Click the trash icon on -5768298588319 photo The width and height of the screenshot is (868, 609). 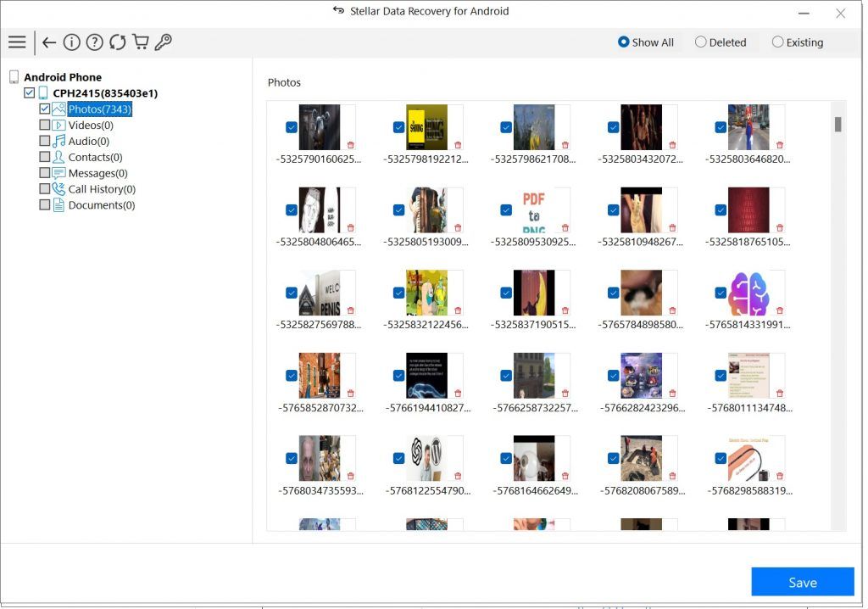[x=780, y=476]
